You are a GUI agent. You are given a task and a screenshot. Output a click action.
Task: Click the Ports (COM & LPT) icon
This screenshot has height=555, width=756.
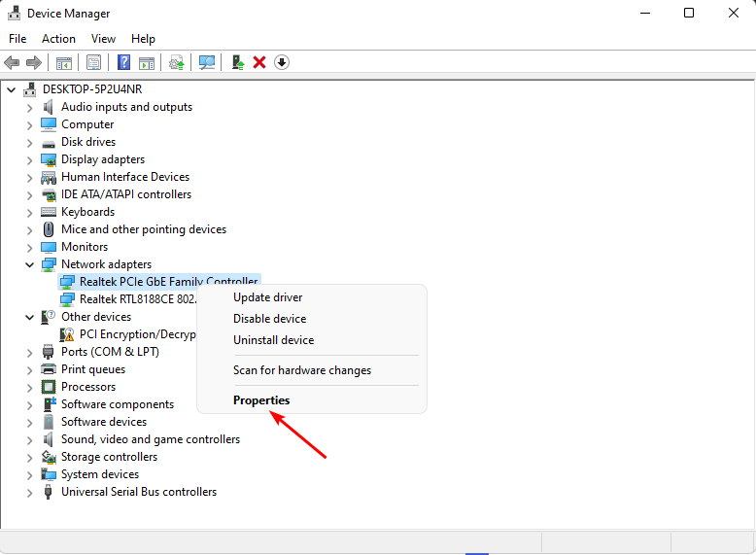pos(49,352)
